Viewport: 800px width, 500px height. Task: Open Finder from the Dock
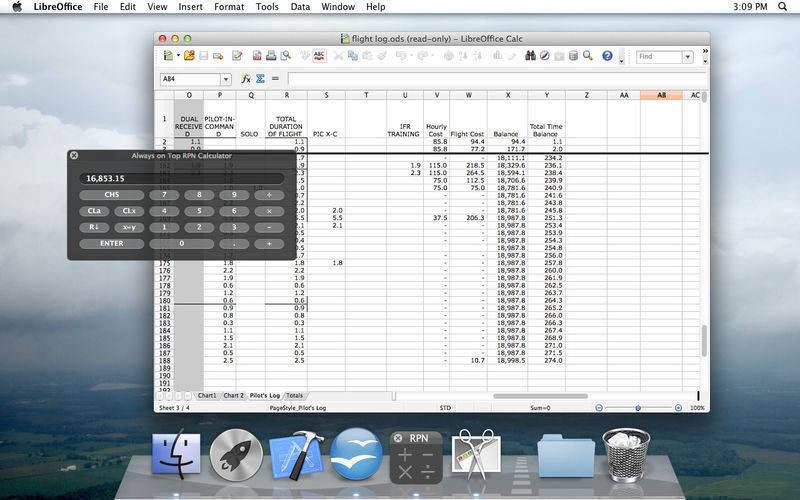[x=176, y=454]
